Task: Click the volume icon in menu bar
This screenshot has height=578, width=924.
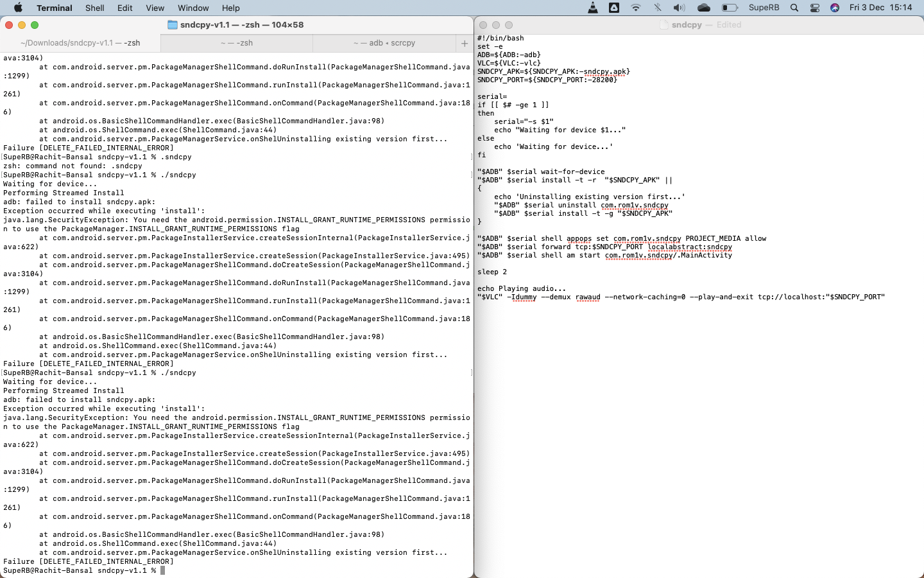Action: 679,8
